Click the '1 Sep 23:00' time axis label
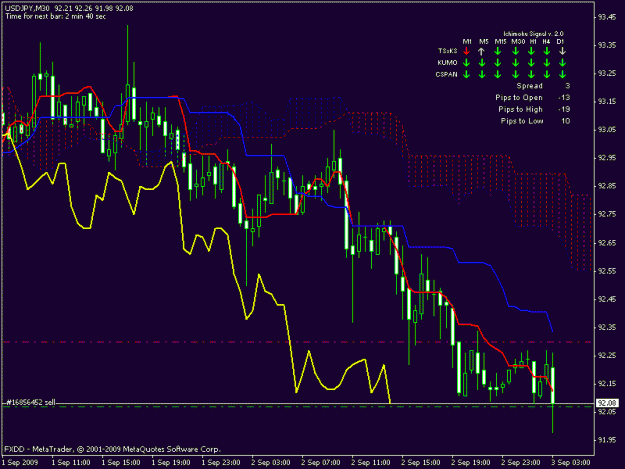Image resolution: width=625 pixels, height=469 pixels. (221, 462)
